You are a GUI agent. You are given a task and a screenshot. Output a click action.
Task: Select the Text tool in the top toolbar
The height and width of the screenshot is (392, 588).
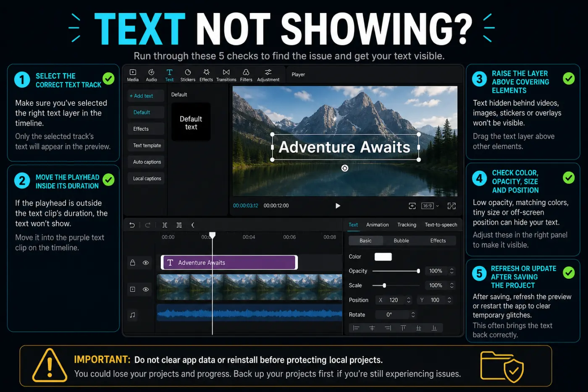[x=169, y=75]
